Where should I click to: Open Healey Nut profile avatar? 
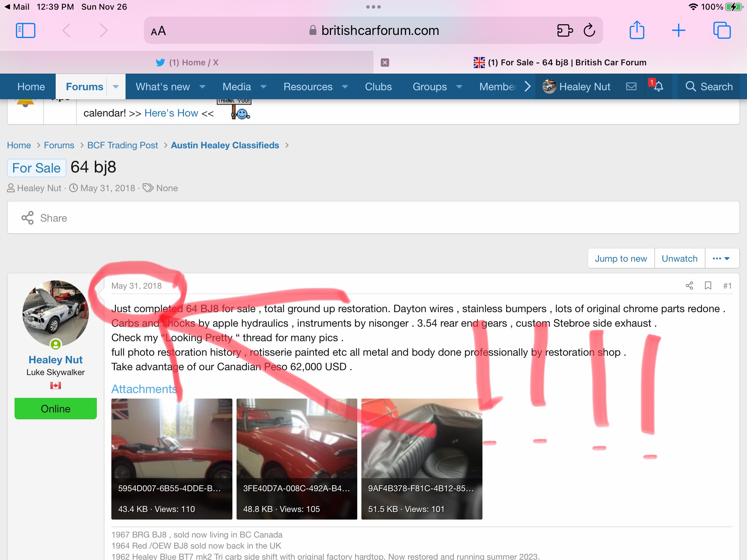[55, 313]
